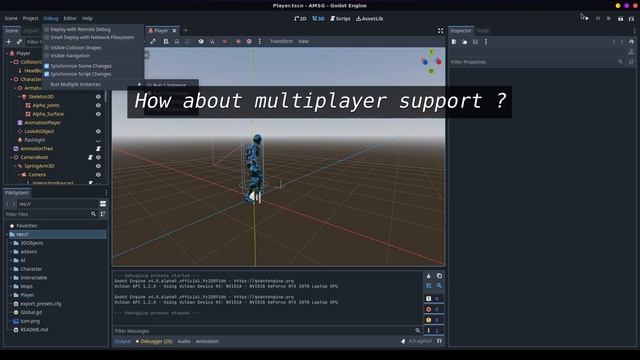Open the Editor menu
This screenshot has width=640, height=360.
coord(70,18)
